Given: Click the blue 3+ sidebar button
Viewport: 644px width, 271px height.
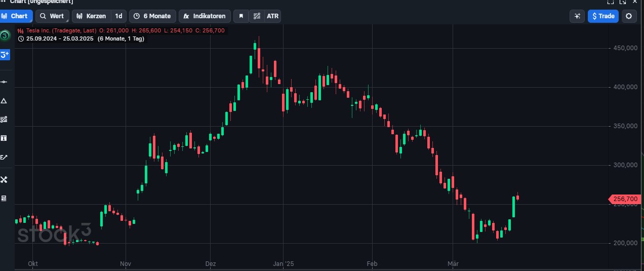Looking at the screenshot, I should click(5, 55).
